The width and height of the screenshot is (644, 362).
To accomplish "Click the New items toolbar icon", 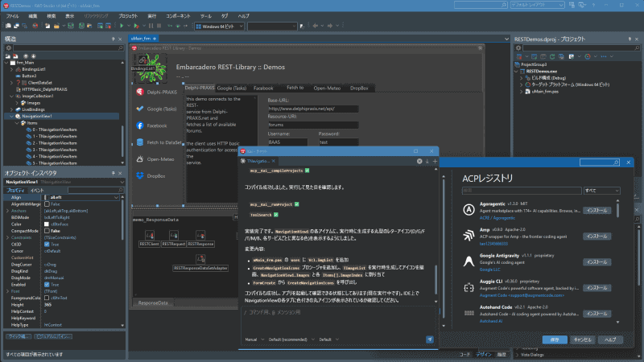I will click(47, 26).
